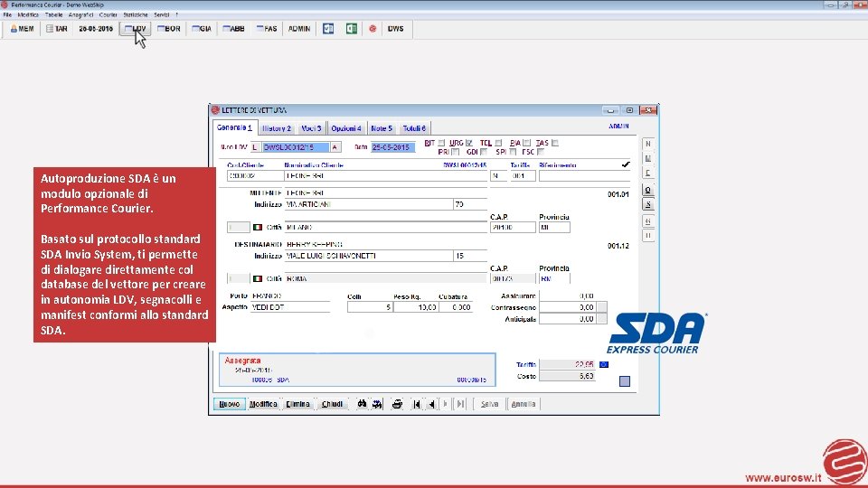Click the A button after LDV number
The width and height of the screenshot is (868, 488).
point(335,147)
